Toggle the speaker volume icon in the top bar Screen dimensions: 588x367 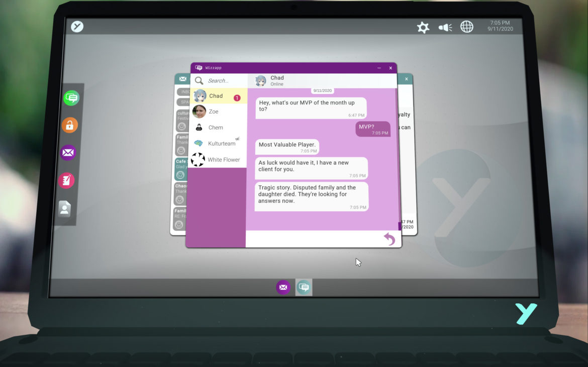445,28
